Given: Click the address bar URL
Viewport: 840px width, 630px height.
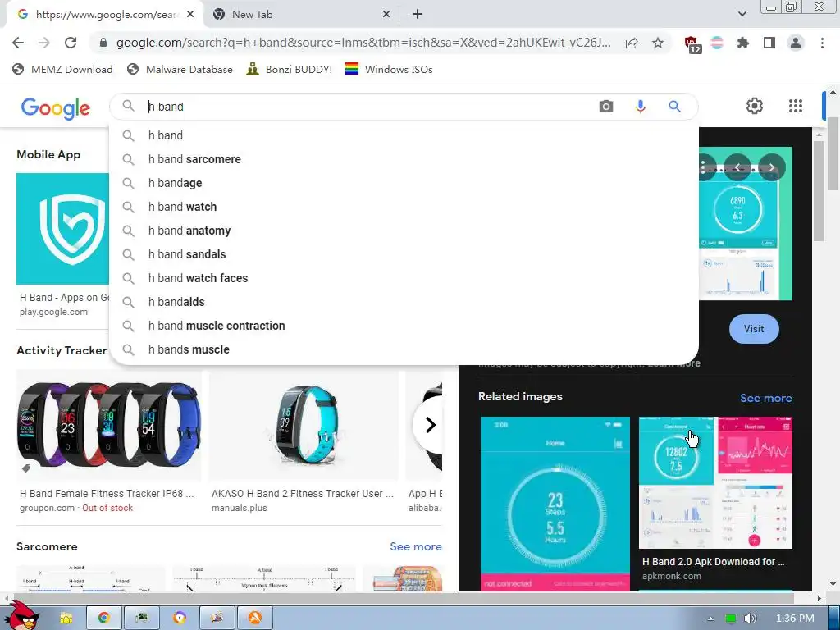Looking at the screenshot, I should [x=363, y=43].
